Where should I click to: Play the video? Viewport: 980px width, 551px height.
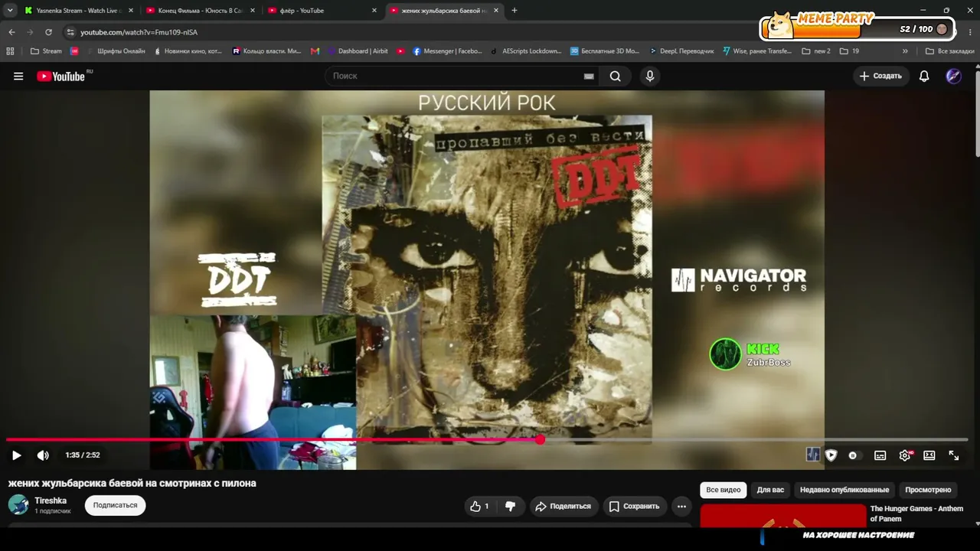pyautogui.click(x=16, y=455)
